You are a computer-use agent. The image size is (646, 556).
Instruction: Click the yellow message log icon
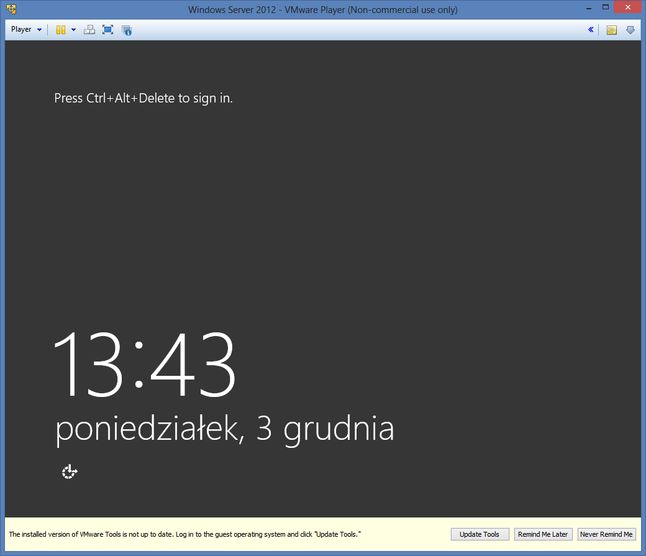pos(611,30)
